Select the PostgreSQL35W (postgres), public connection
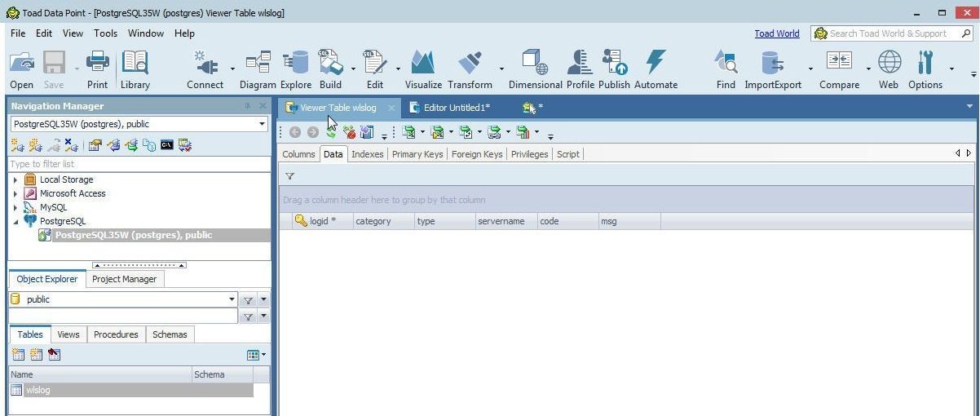980x416 pixels. click(155, 235)
